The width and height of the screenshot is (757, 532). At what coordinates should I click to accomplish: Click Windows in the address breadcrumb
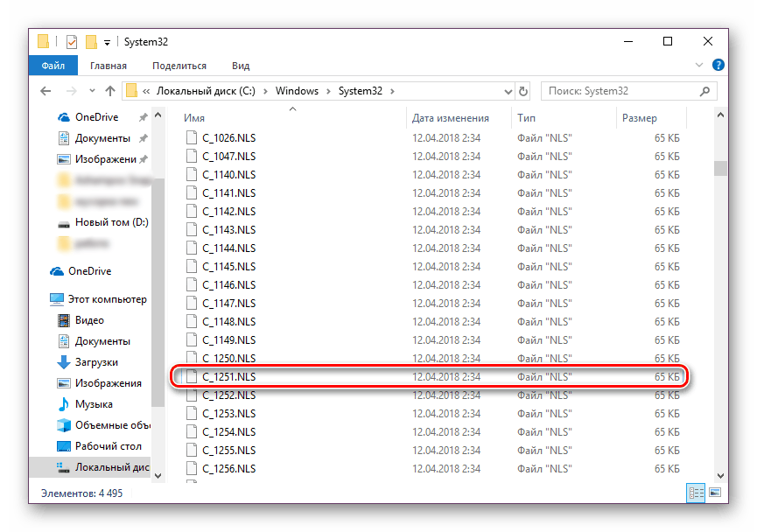pyautogui.click(x=297, y=91)
